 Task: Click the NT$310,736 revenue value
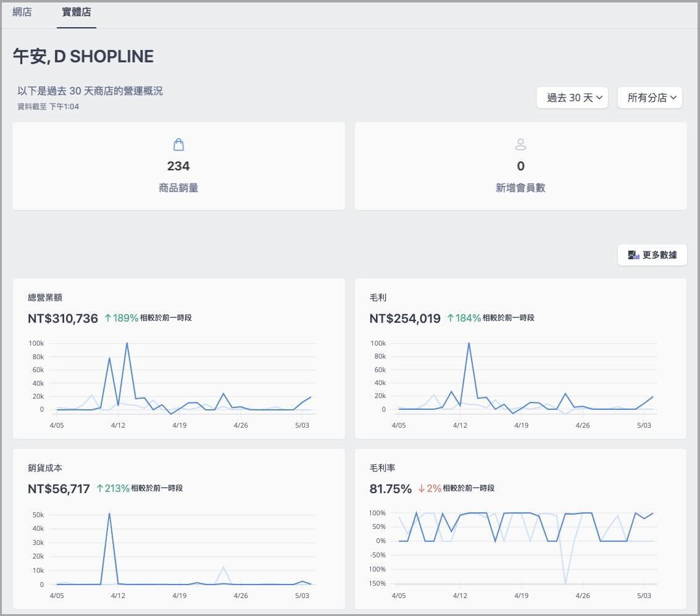point(63,318)
